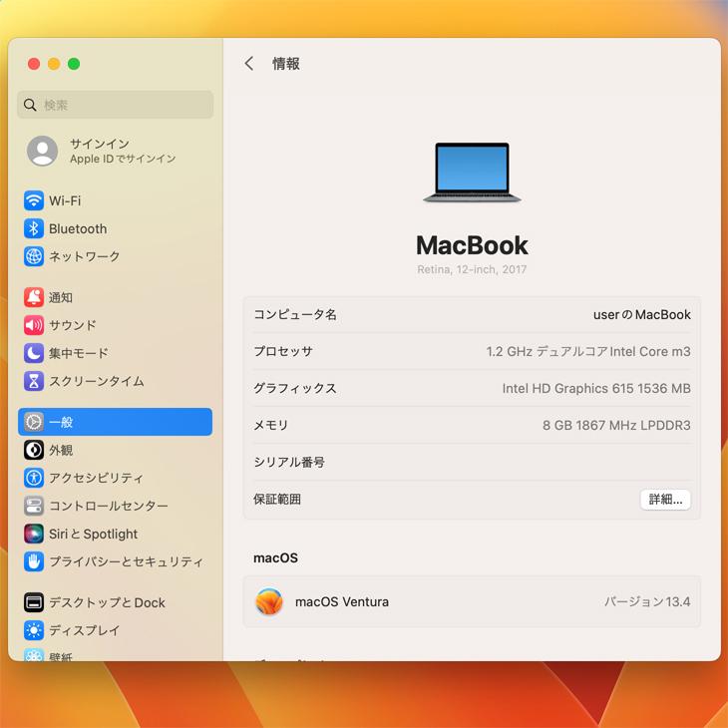Open Siri と Spotlight icon
The height and width of the screenshot is (728, 728).
[x=34, y=534]
